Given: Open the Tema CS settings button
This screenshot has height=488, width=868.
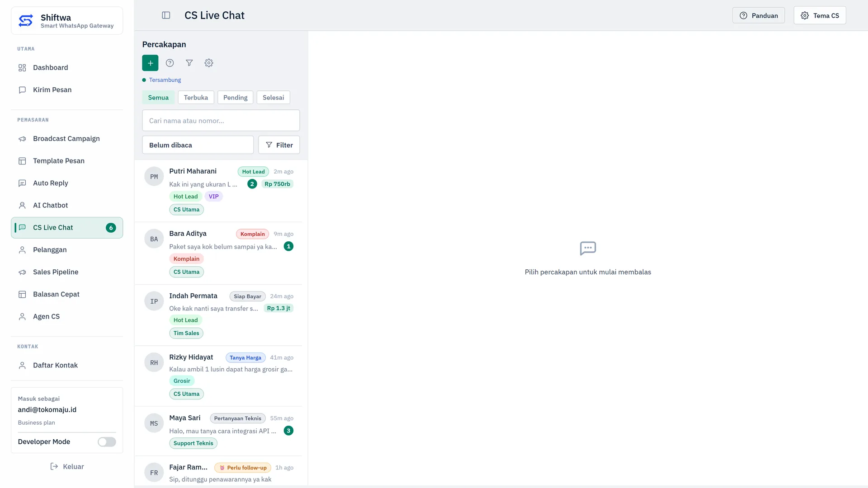Looking at the screenshot, I should point(820,15).
